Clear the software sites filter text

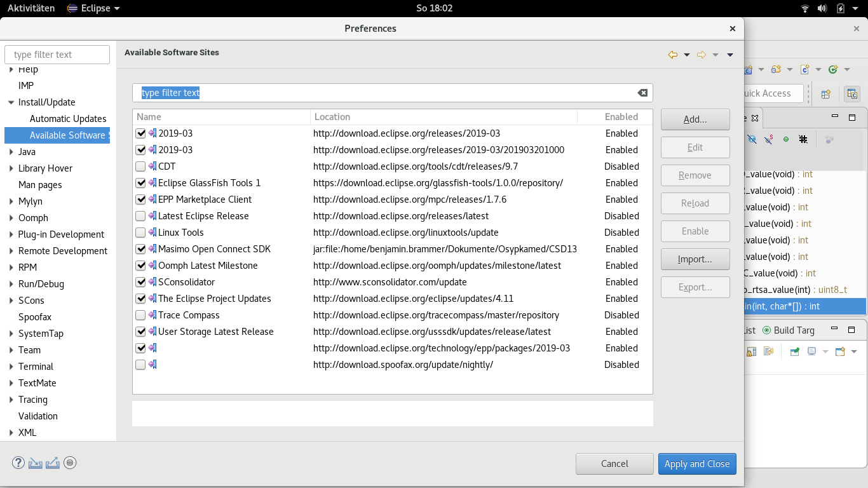pos(642,93)
